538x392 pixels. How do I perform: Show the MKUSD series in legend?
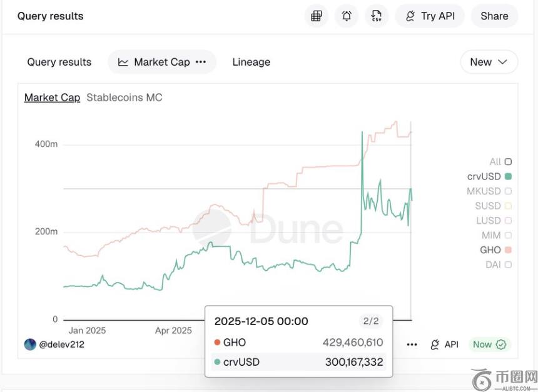click(x=508, y=191)
